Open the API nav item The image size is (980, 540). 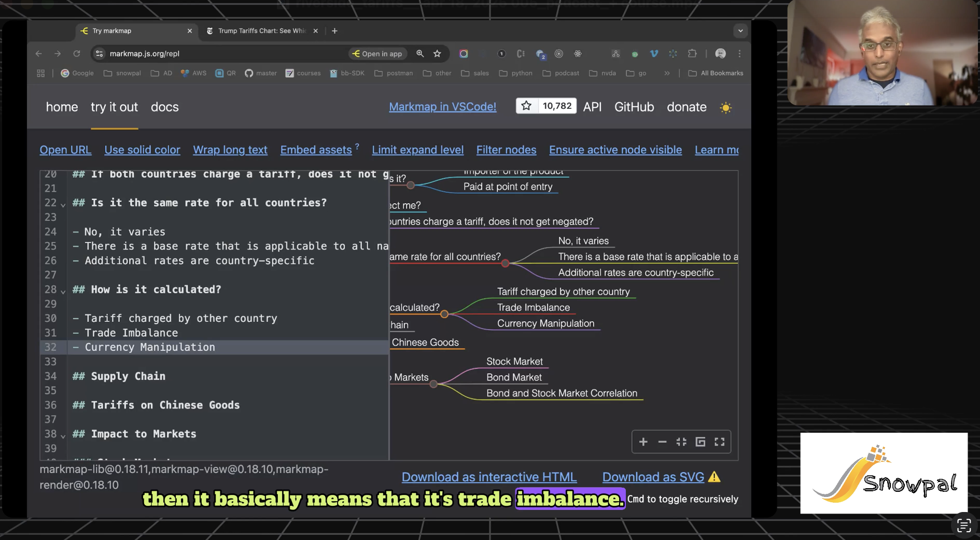coord(592,107)
